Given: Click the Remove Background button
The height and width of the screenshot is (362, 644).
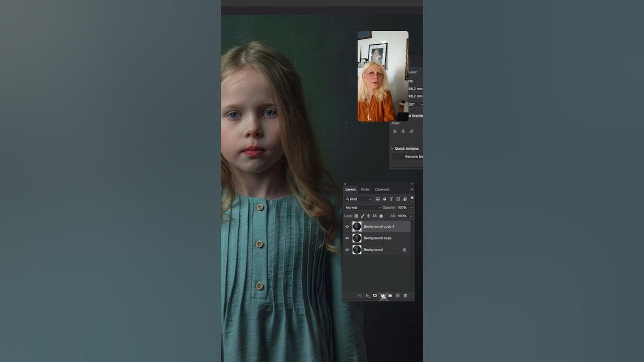Looking at the screenshot, I should [408, 157].
